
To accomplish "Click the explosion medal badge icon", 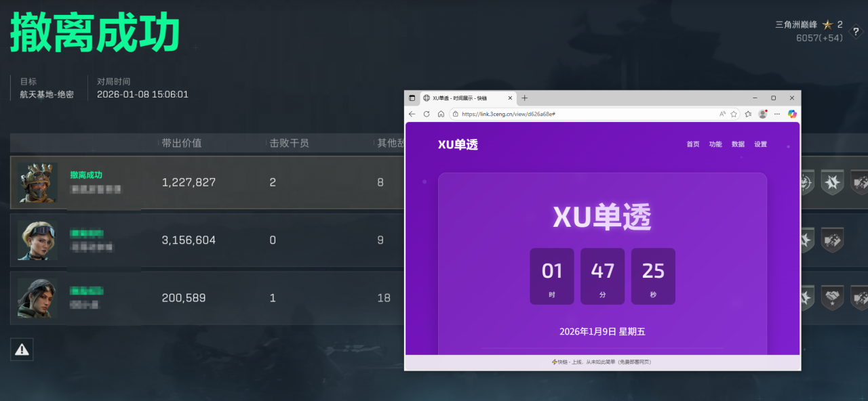I will (831, 182).
